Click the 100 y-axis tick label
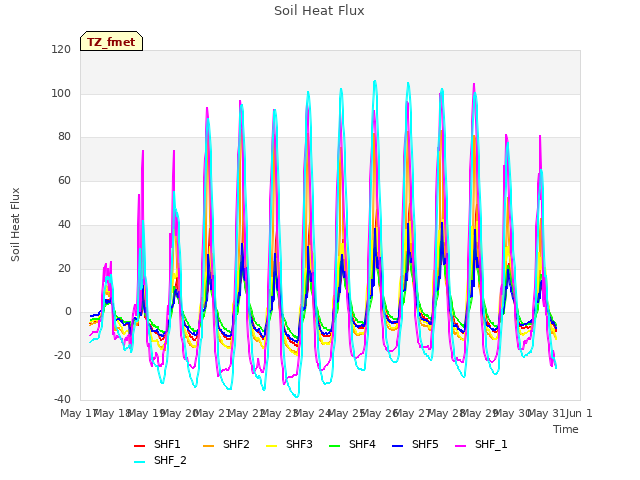640x480 pixels. [x=61, y=93]
